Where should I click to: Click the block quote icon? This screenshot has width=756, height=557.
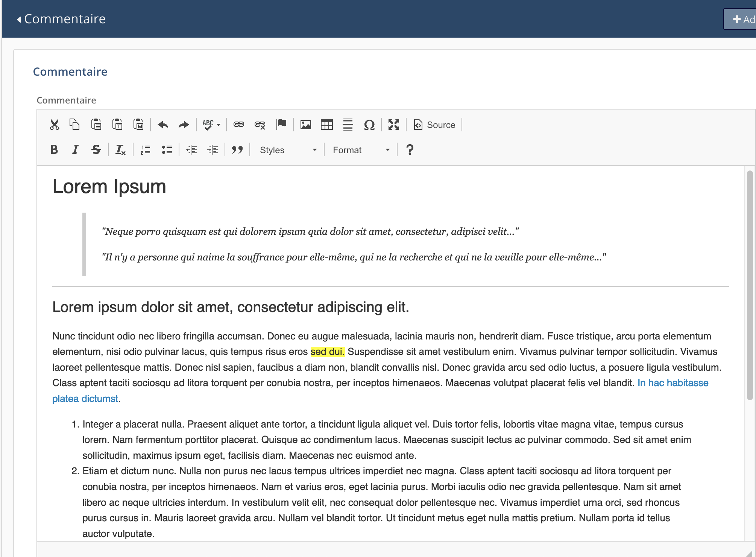click(x=237, y=150)
